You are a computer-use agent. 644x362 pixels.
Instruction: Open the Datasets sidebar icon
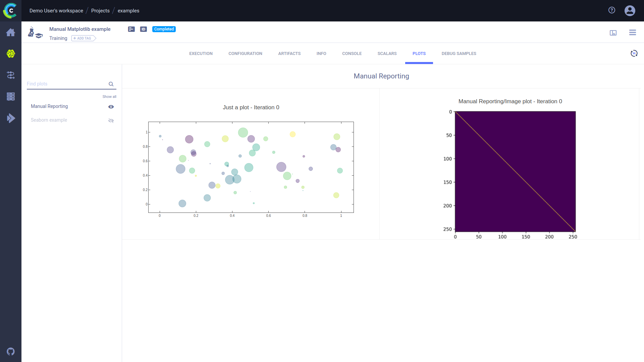coord(11,97)
